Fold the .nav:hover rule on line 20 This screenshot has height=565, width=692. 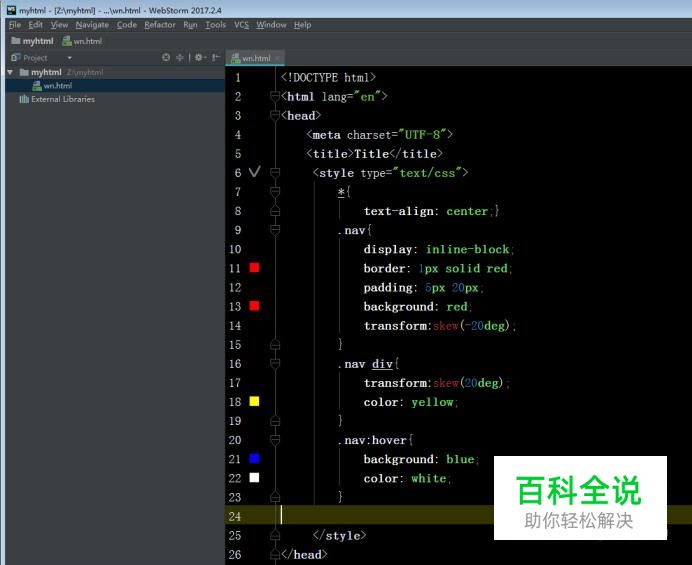(275, 440)
